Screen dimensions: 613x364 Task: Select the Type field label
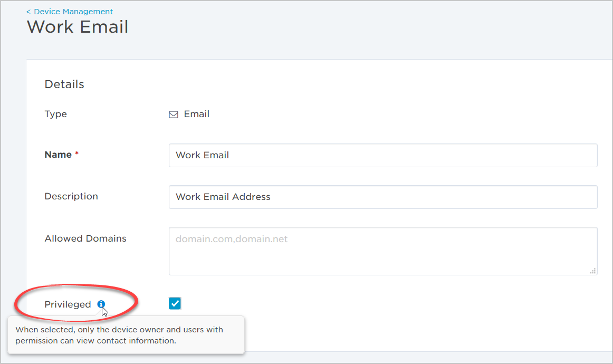click(55, 114)
